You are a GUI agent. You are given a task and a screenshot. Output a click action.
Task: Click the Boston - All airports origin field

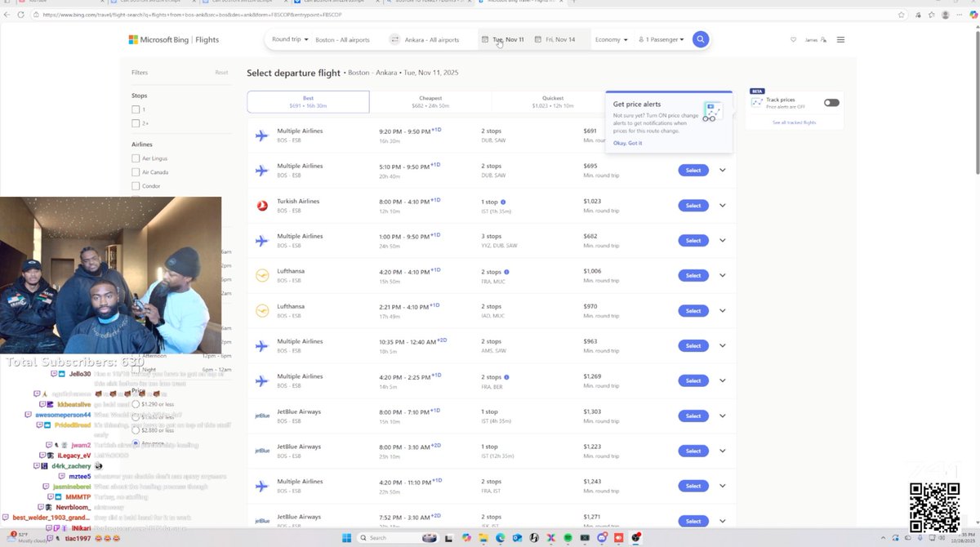tap(342, 39)
